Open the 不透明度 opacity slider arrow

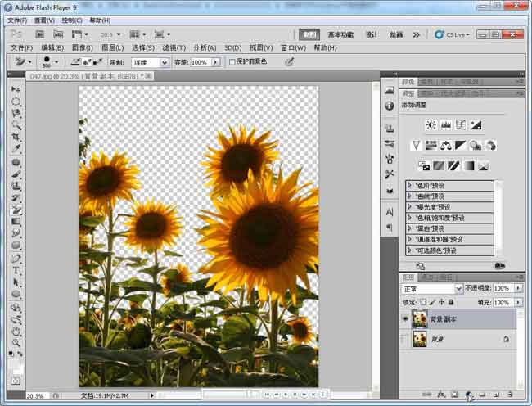click(x=518, y=289)
